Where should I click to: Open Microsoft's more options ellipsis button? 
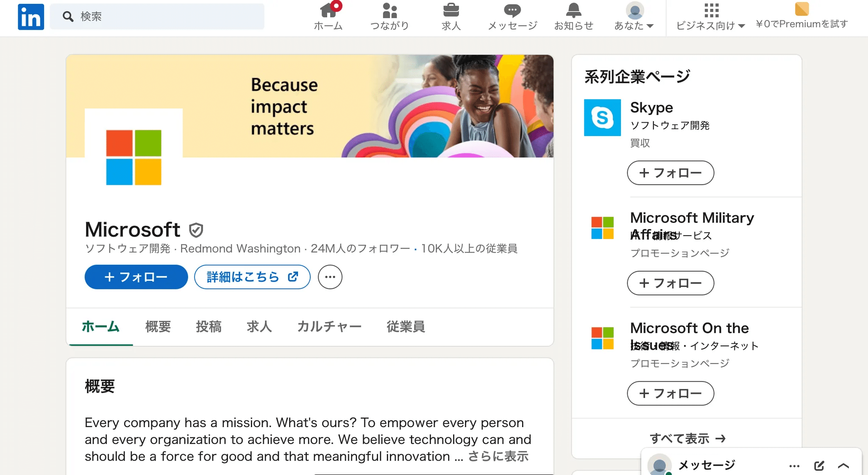pos(330,277)
